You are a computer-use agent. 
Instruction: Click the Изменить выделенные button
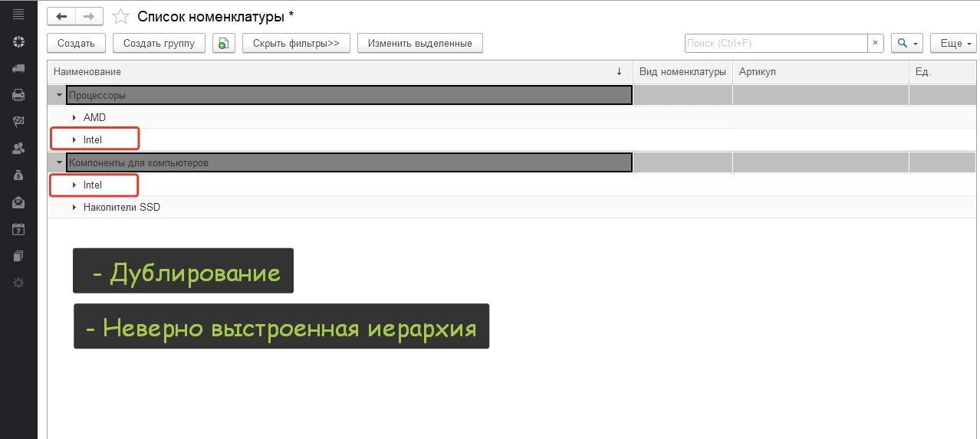tap(419, 44)
